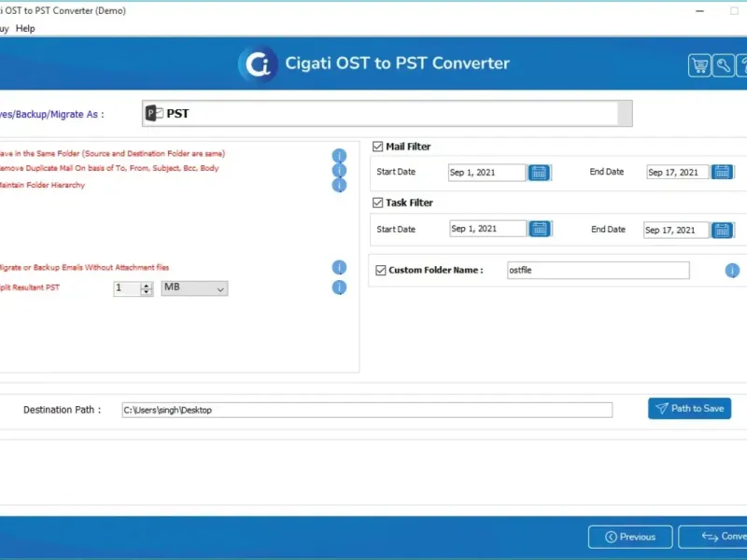Screen dimensions: 747x560
Task: Click the Previous button
Action: 630,538
